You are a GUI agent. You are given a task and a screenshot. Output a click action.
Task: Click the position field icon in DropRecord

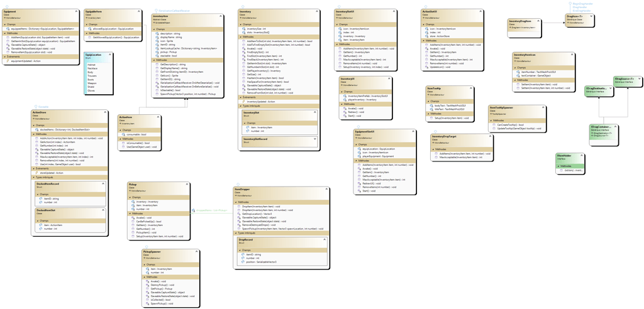pyautogui.click(x=243, y=262)
